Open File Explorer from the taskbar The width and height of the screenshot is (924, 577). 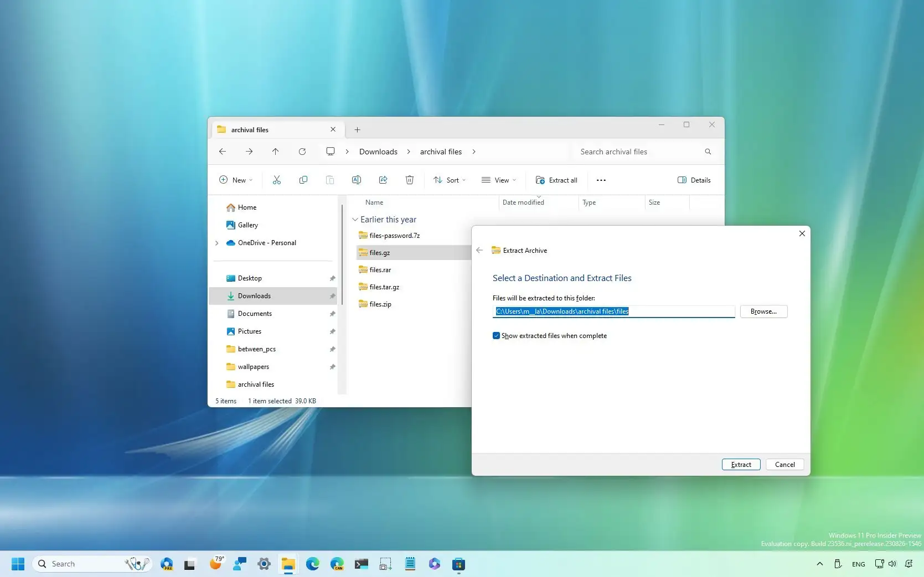(287, 563)
